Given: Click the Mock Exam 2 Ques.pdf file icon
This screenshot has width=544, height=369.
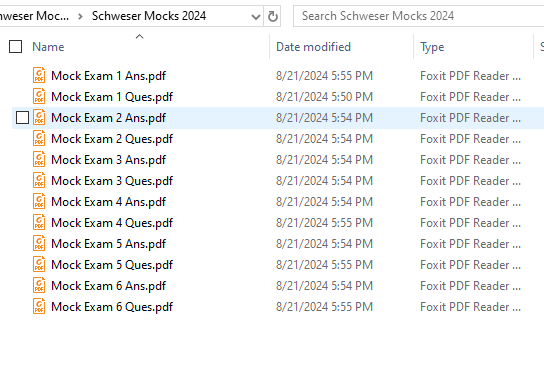Looking at the screenshot, I should [x=39, y=138].
